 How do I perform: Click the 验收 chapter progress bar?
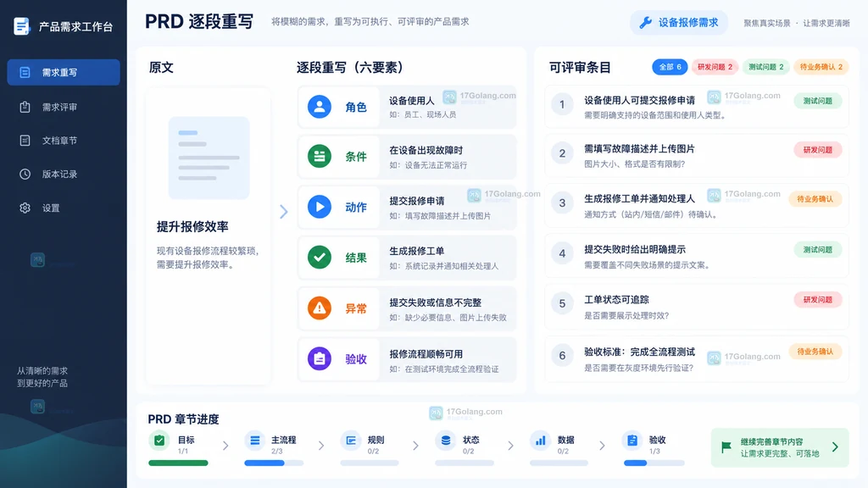click(x=654, y=463)
